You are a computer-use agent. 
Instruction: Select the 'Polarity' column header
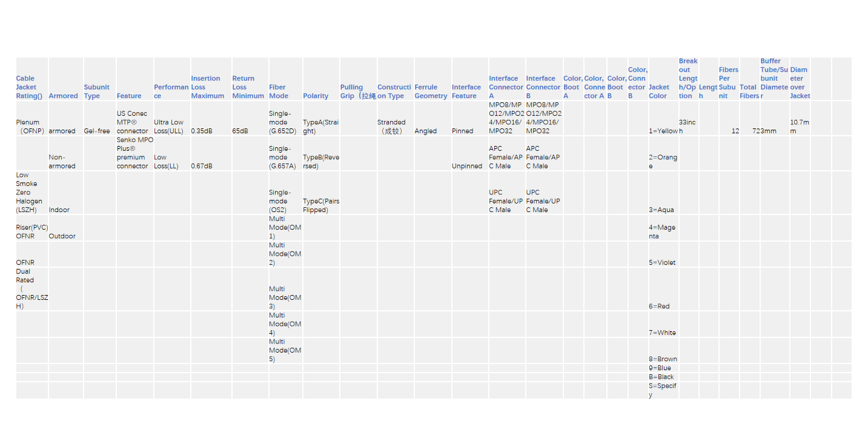coord(321,79)
